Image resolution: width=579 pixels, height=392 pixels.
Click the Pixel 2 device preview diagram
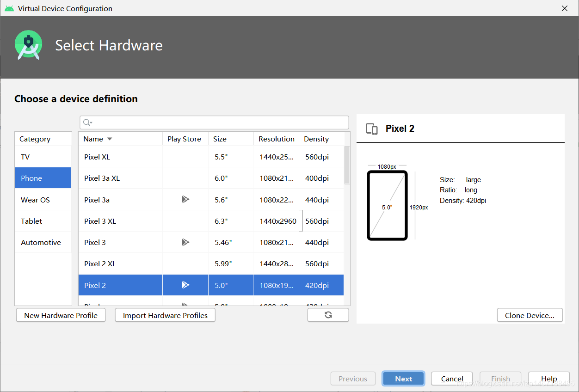[387, 205]
